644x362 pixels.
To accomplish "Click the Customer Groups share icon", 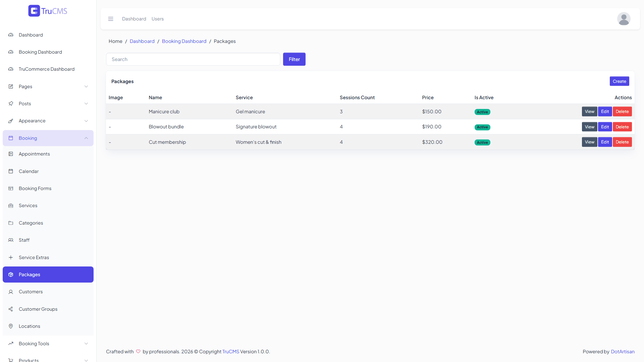I will pos(11,309).
